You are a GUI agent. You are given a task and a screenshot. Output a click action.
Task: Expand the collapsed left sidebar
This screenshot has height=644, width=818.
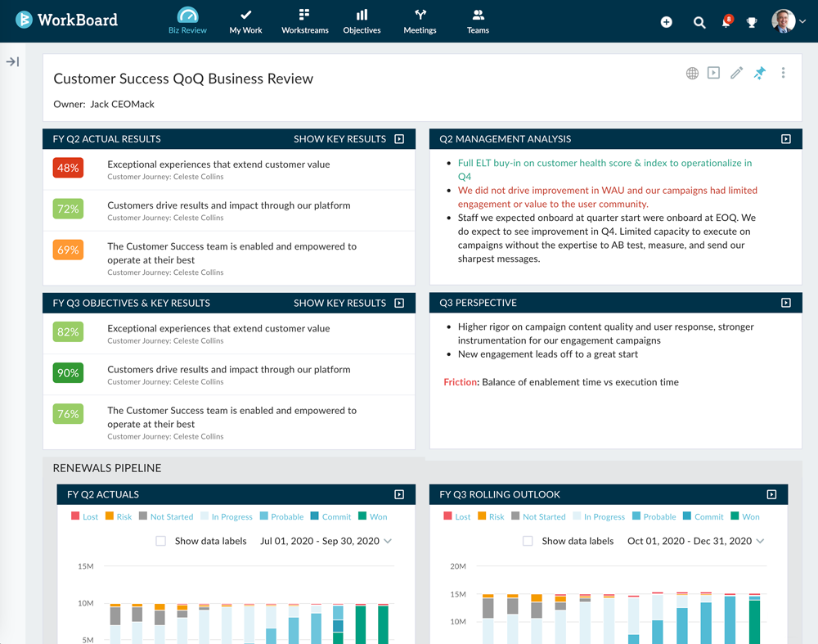pyautogui.click(x=12, y=61)
